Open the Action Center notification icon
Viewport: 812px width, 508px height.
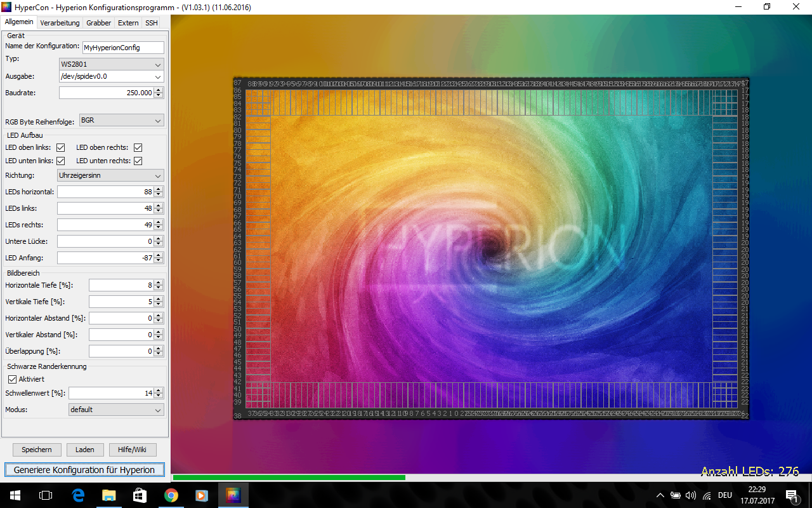(x=791, y=495)
